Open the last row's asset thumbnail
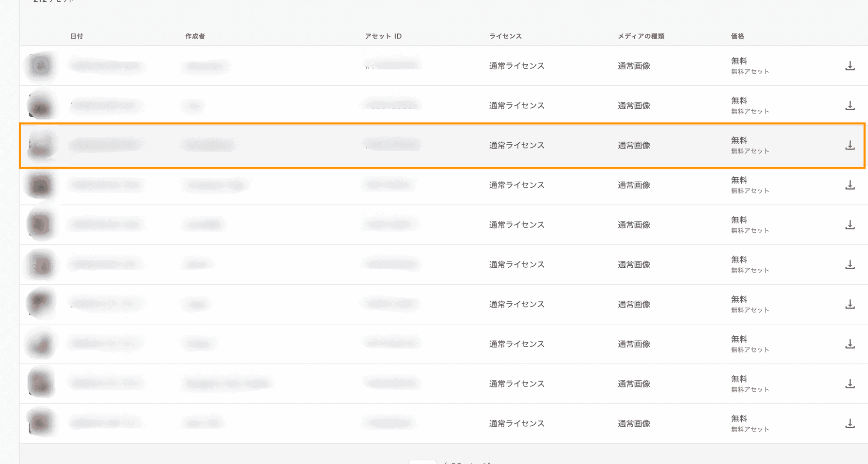 point(41,423)
